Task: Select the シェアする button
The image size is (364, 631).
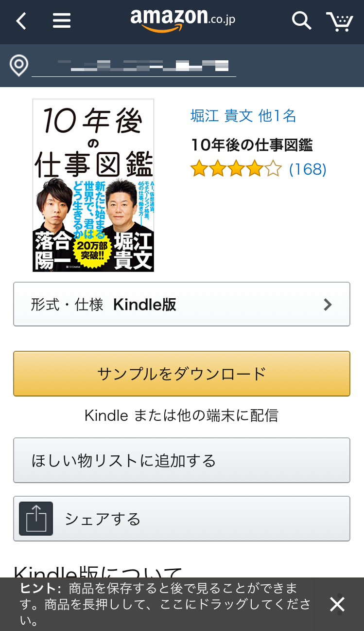Action: point(182,519)
